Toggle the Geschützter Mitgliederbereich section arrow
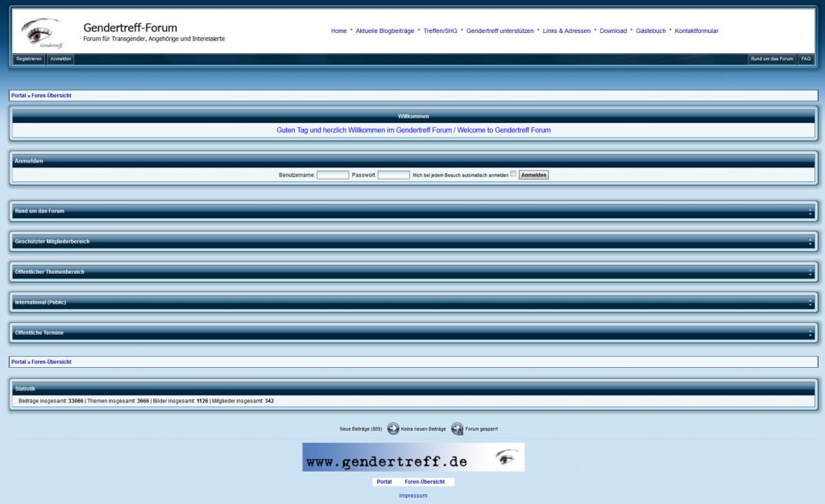 tap(810, 242)
